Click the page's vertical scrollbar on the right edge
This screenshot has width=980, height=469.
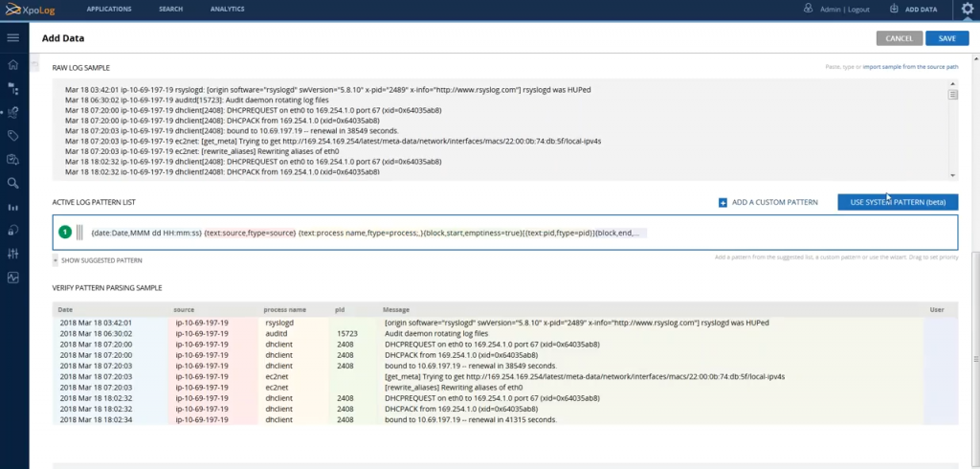point(975,359)
